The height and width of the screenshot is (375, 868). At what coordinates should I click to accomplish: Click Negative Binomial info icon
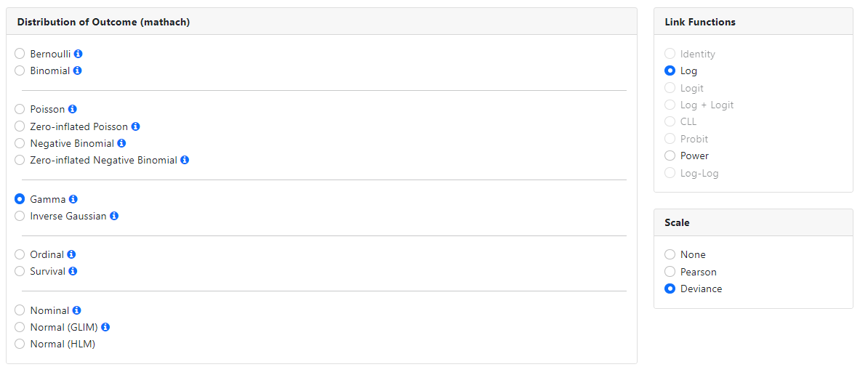tap(122, 143)
